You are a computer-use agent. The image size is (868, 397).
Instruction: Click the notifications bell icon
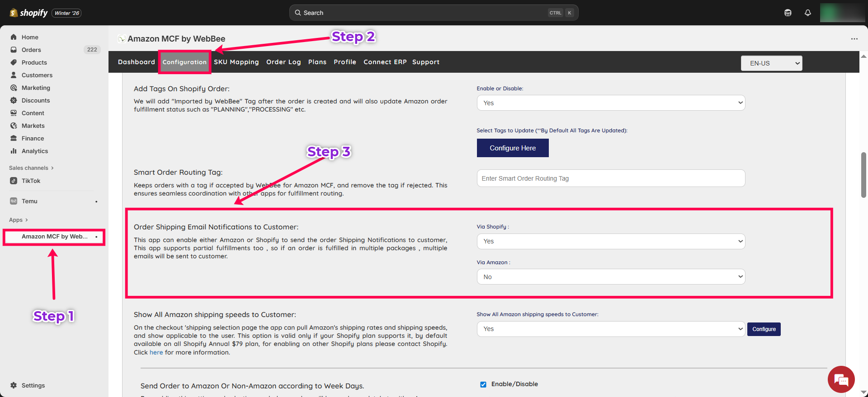pos(808,13)
